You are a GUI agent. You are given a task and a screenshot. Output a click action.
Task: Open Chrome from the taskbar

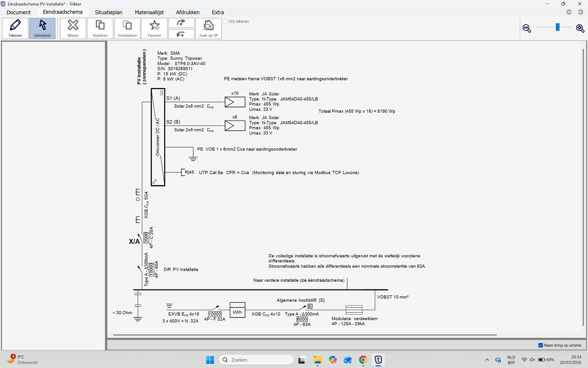[x=363, y=360]
